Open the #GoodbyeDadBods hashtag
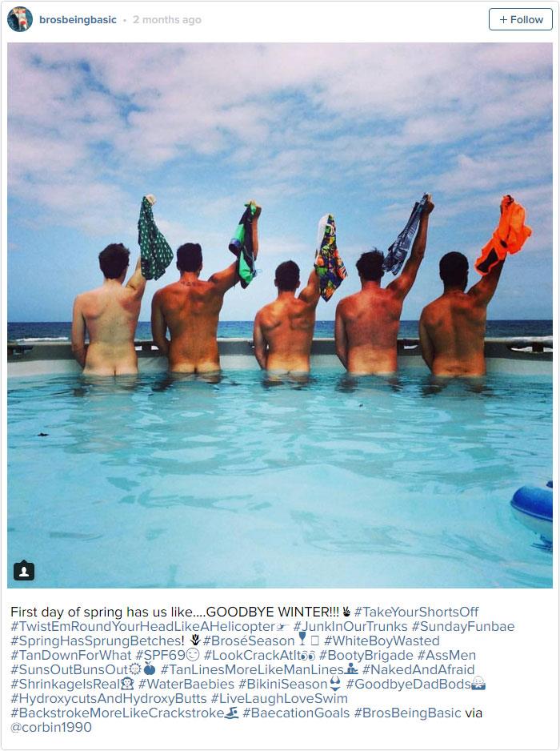 [409, 684]
